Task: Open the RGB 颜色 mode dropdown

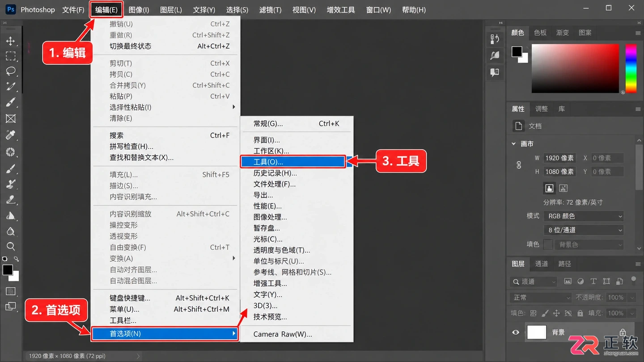Action: tap(584, 216)
